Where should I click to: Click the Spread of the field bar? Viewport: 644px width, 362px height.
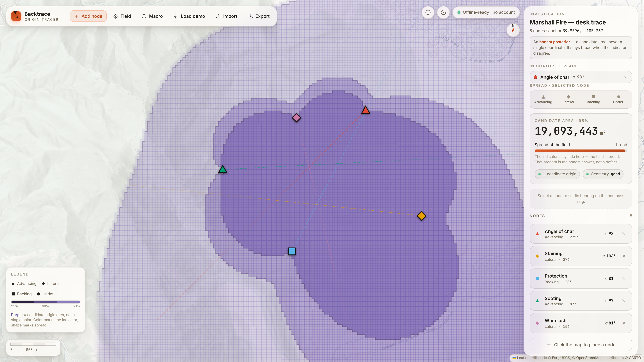coord(581,151)
